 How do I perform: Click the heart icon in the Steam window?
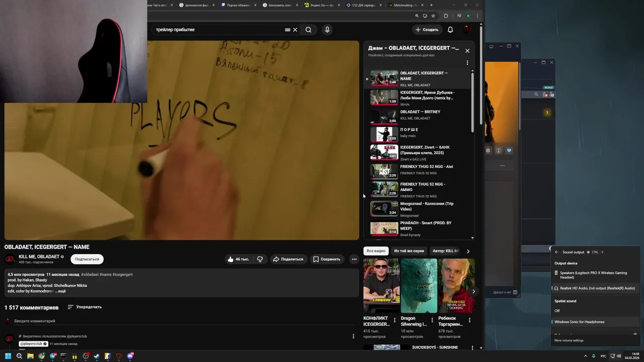coord(509,151)
